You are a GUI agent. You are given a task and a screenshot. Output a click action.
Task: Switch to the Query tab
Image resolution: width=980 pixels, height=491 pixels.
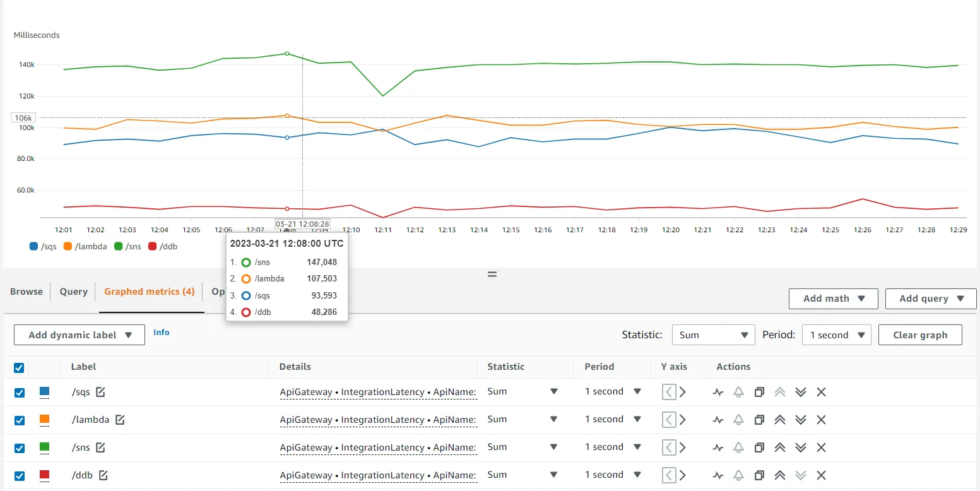(x=73, y=292)
